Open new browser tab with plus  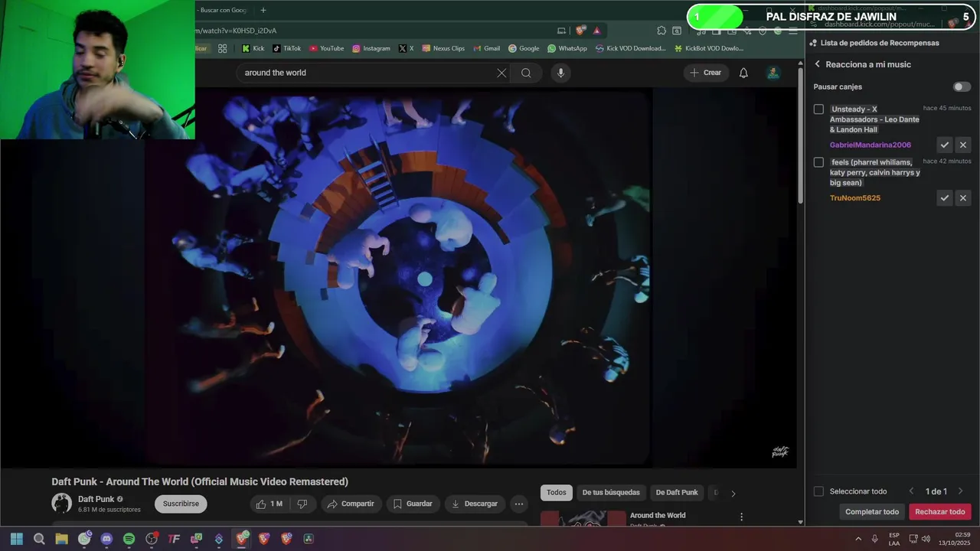point(263,10)
